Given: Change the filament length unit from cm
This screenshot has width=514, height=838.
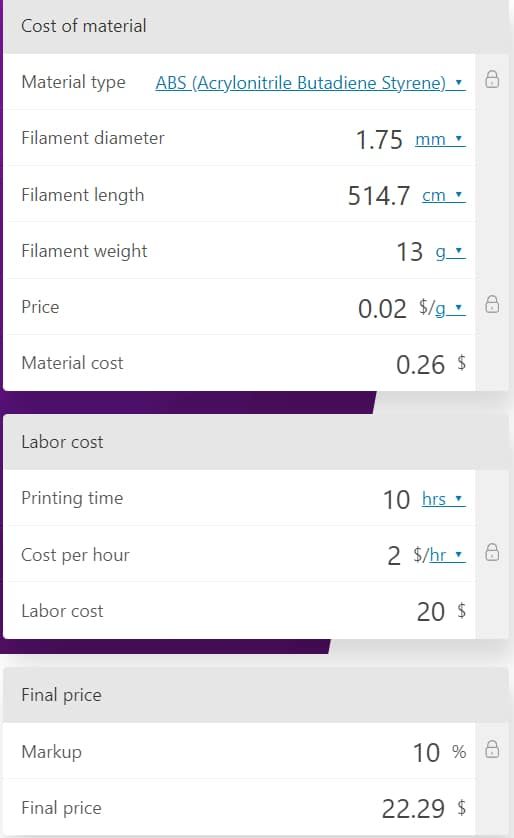Looking at the screenshot, I should pyautogui.click(x=443, y=196).
